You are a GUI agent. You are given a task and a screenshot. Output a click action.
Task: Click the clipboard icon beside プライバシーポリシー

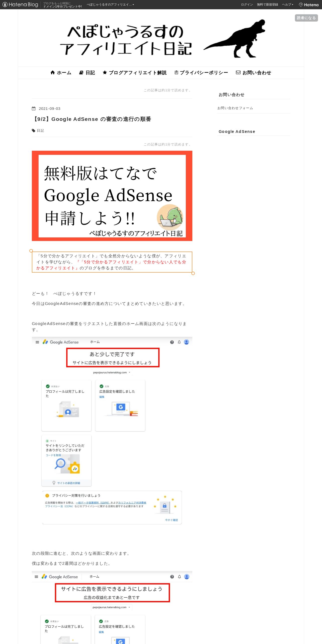[176, 72]
